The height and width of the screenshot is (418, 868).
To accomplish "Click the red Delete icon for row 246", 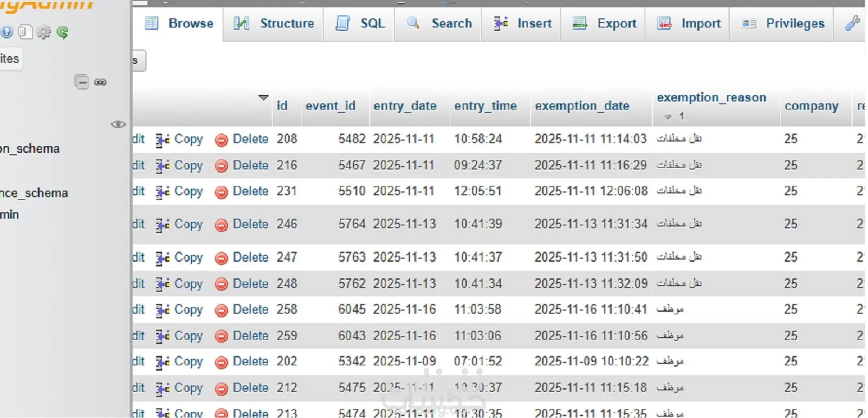I will [221, 225].
